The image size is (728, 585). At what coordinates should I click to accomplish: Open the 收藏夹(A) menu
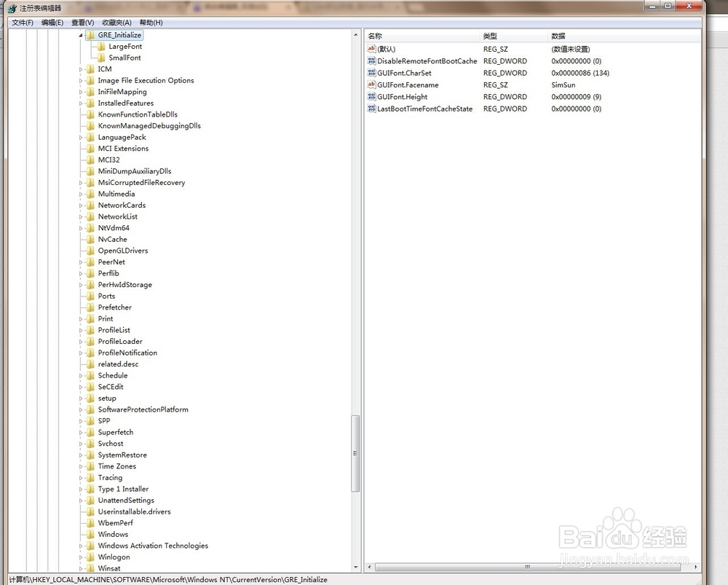(x=116, y=23)
